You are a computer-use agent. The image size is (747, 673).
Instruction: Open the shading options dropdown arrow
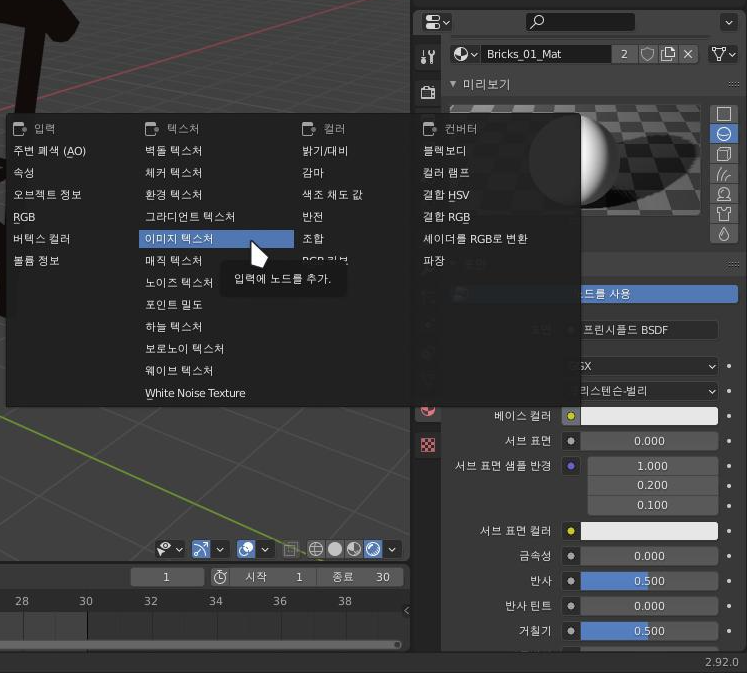(392, 550)
